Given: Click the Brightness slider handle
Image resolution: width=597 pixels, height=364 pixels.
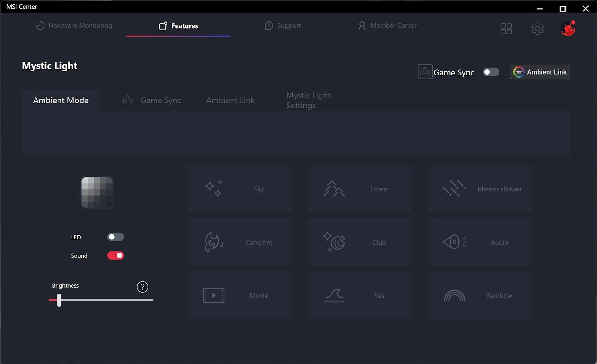Looking at the screenshot, I should click(x=59, y=300).
